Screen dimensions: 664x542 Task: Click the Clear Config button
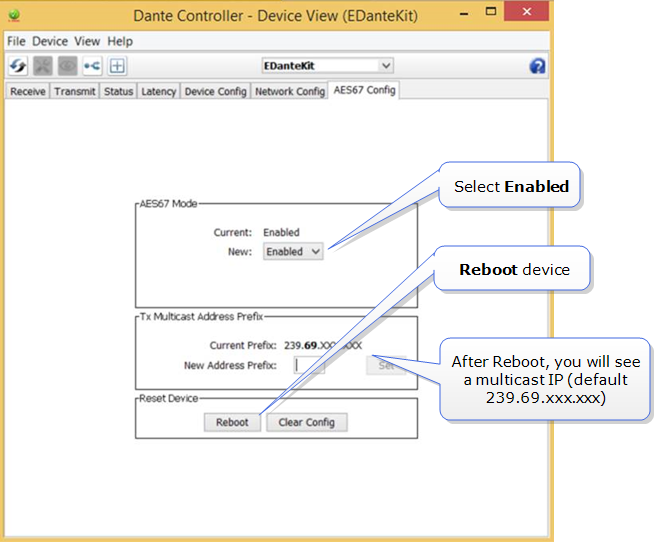click(306, 422)
